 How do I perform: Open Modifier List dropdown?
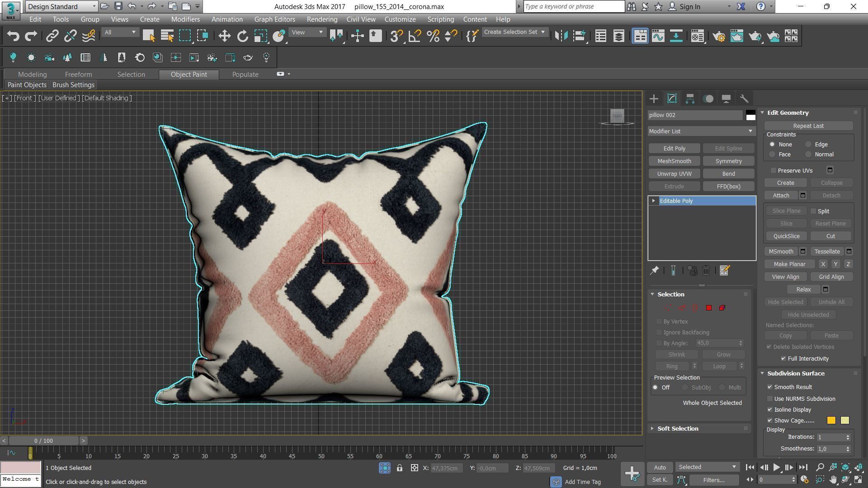[x=702, y=131]
